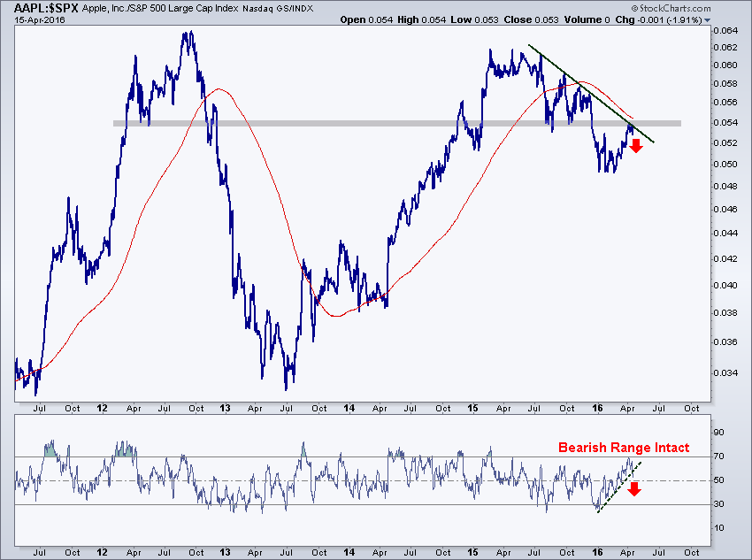This screenshot has width=752, height=560.
Task: Open the blue dropdown arrow beside Chg value
Action: pos(708,20)
